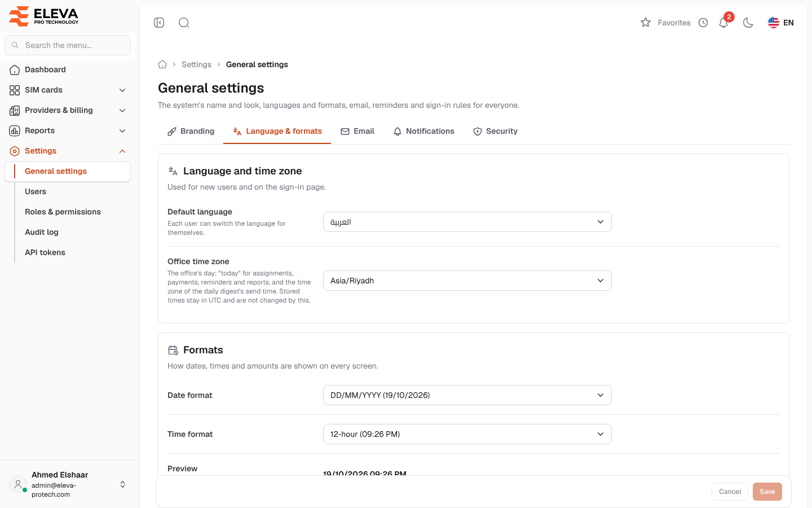812x508 pixels.
Task: Click the SIM cards grid icon
Action: tap(15, 90)
